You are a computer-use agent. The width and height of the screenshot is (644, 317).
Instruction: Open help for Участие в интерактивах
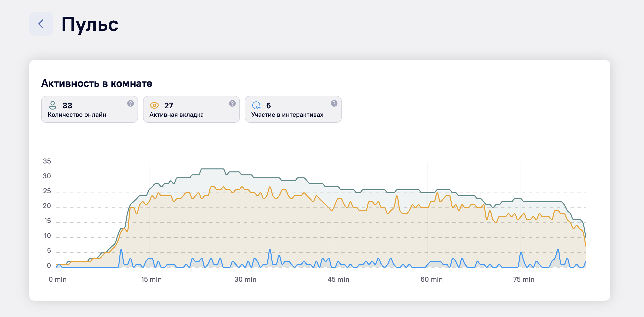coord(334,103)
